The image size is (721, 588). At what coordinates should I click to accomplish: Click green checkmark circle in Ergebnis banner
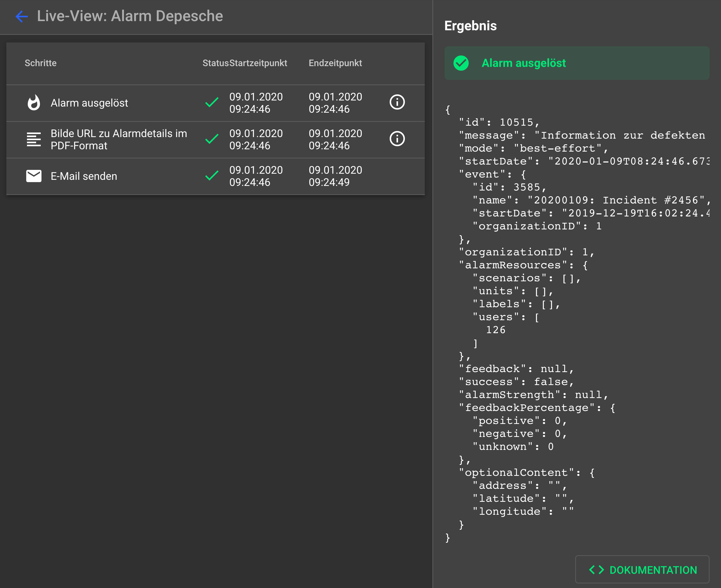point(461,63)
